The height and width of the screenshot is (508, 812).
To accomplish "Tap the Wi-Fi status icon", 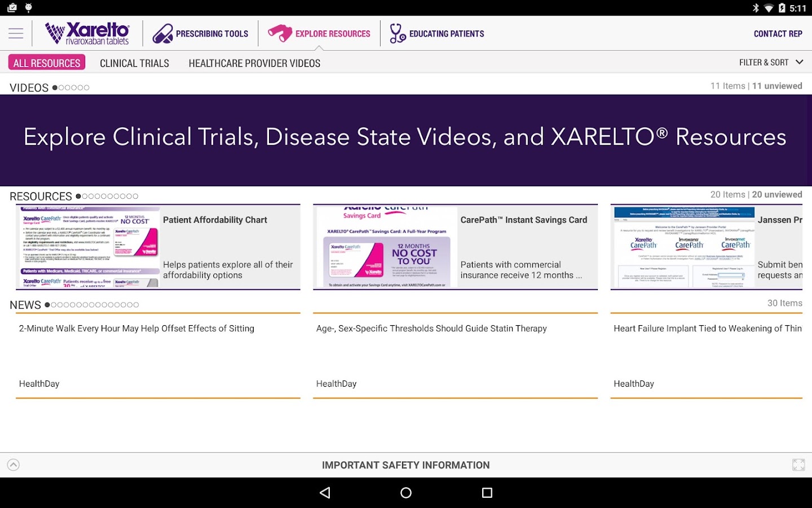I will pos(769,8).
